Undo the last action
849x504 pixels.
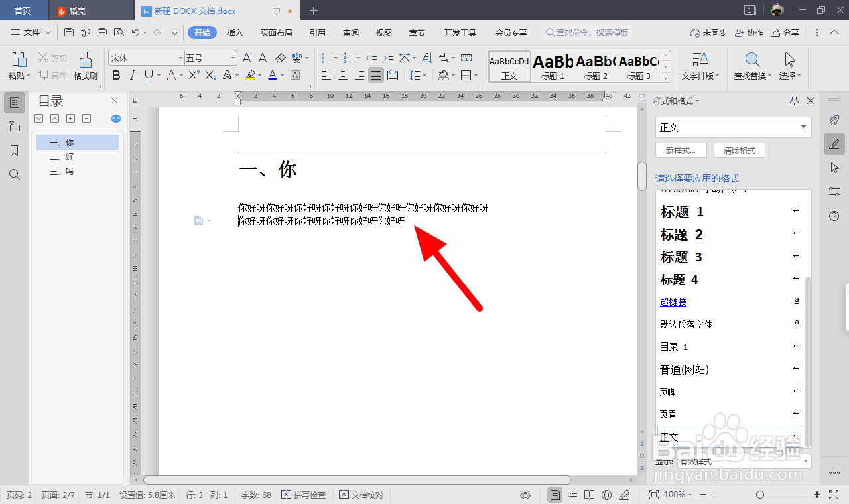[135, 32]
